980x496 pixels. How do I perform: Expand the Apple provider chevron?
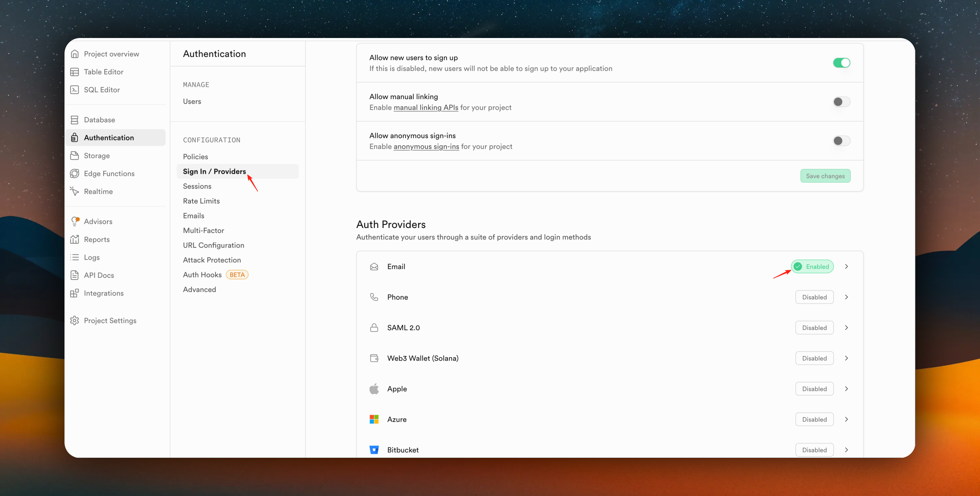(847, 389)
